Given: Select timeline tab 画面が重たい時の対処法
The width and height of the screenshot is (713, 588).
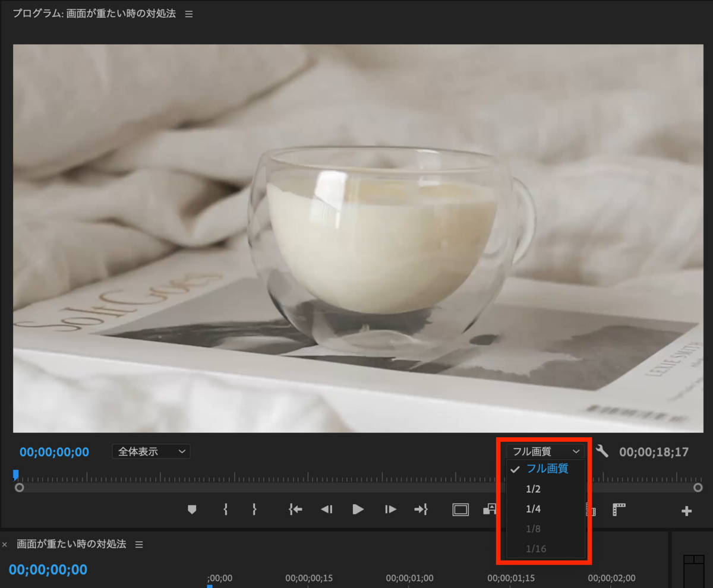Looking at the screenshot, I should pos(71,544).
